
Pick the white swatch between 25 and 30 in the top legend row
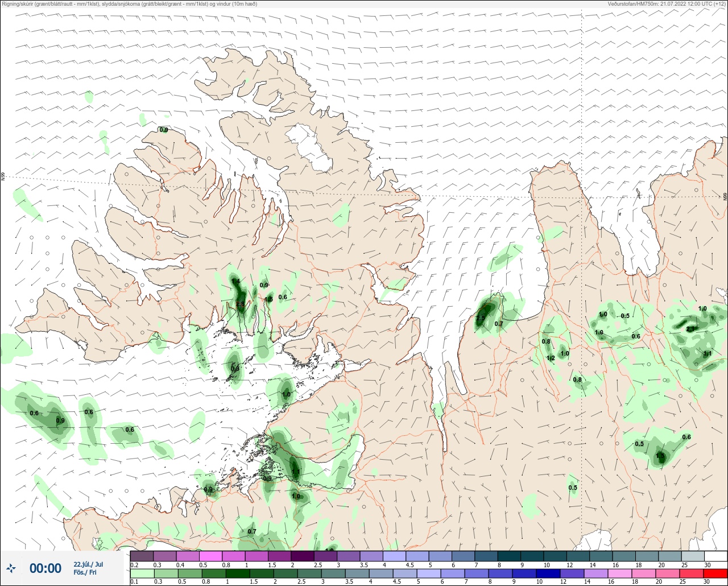click(715, 556)
